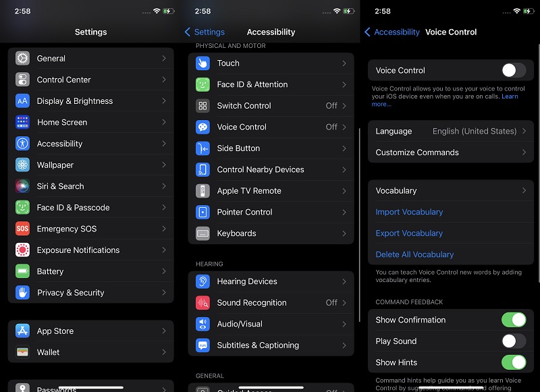
Task: Tap the Face ID & Passcode icon
Action: [x=23, y=208]
